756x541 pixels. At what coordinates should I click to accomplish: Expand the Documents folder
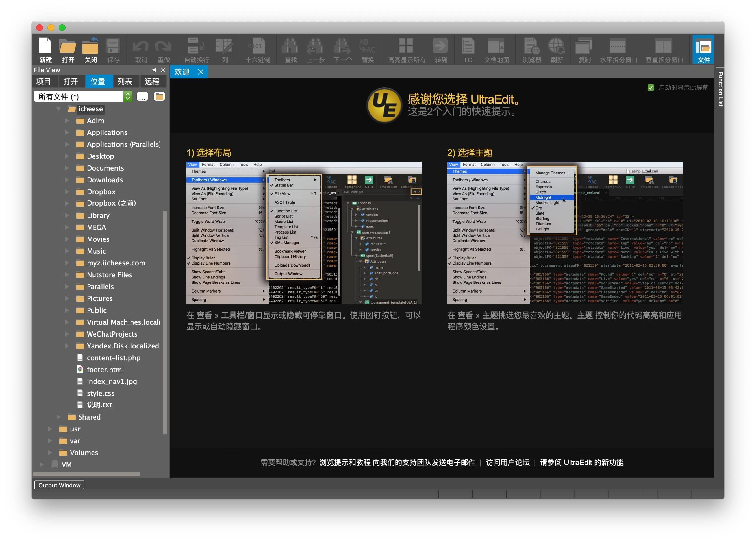(67, 168)
